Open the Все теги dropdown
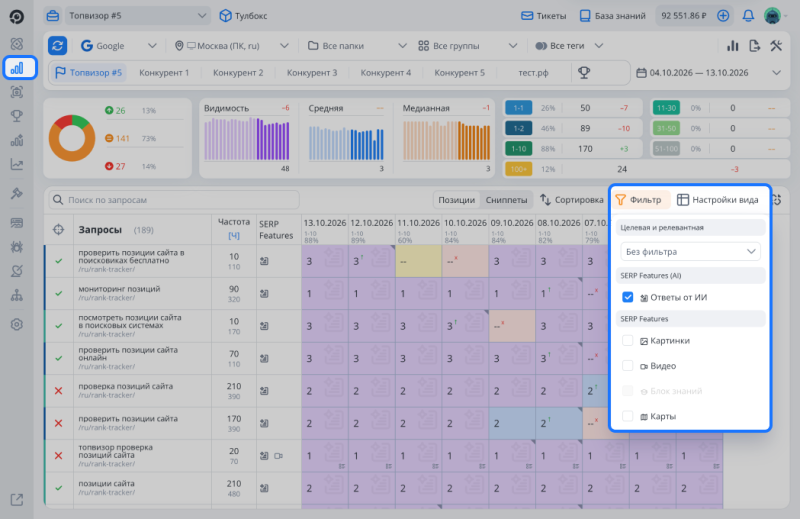This screenshot has width=800, height=519. point(569,45)
